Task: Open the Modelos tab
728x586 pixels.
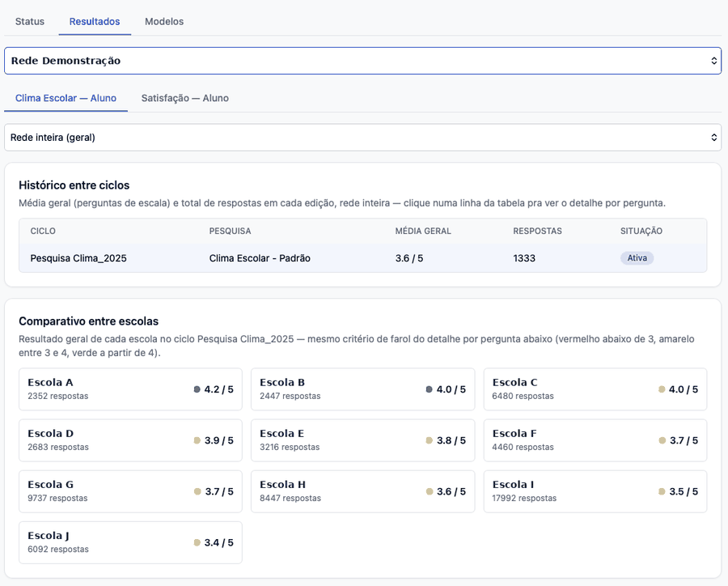Action: (164, 21)
